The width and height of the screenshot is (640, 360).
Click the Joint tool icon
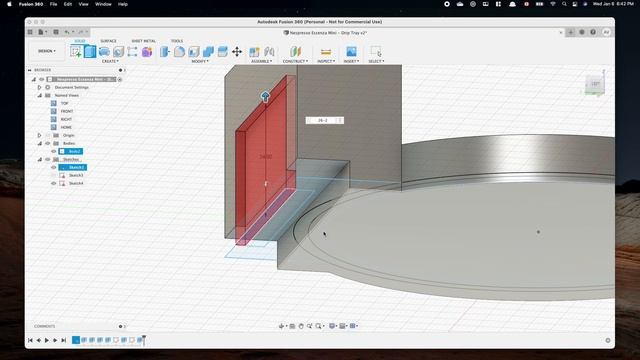click(269, 52)
